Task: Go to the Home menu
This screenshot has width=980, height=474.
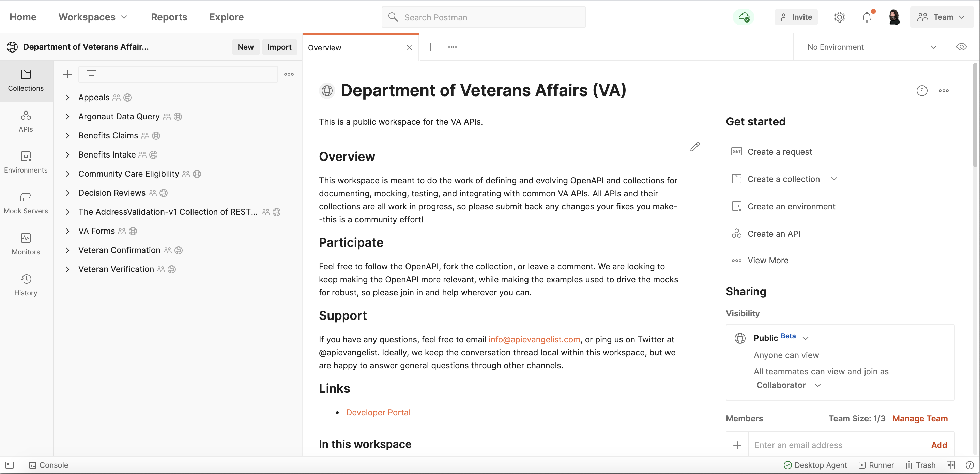Action: point(23,17)
